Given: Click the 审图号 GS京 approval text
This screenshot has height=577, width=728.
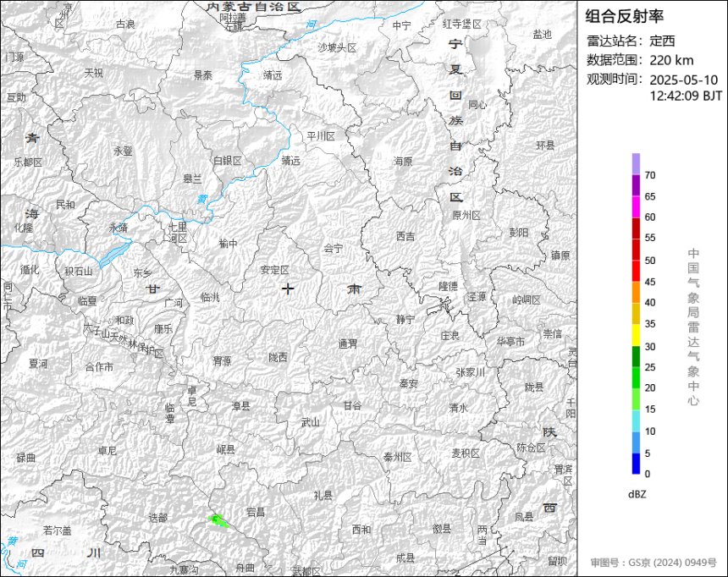Looking at the screenshot, I should (x=654, y=562).
